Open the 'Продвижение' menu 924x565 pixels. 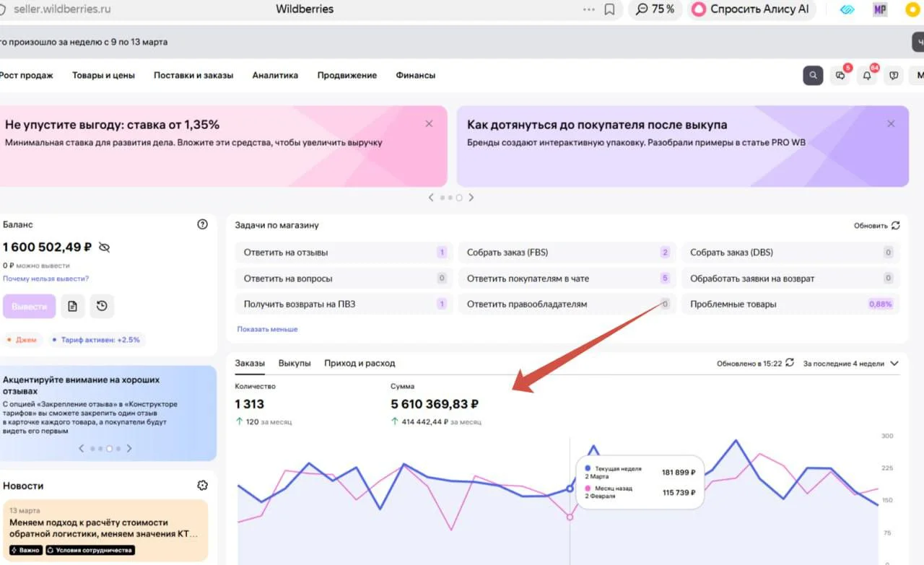tap(347, 75)
